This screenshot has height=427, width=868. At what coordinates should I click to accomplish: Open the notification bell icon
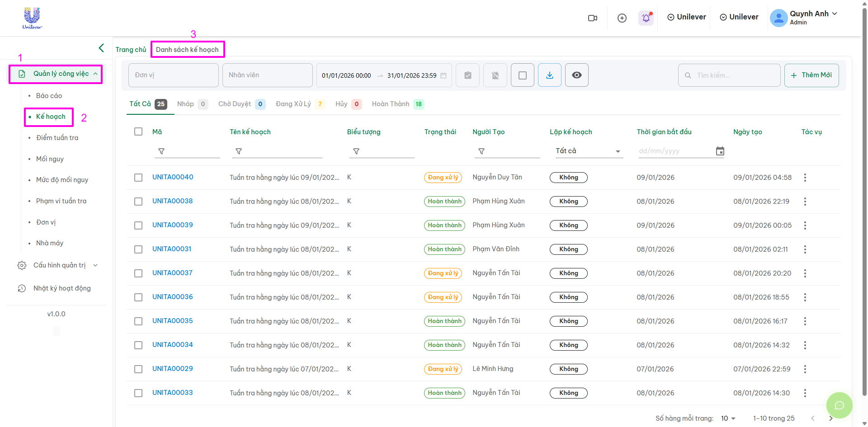coord(646,18)
